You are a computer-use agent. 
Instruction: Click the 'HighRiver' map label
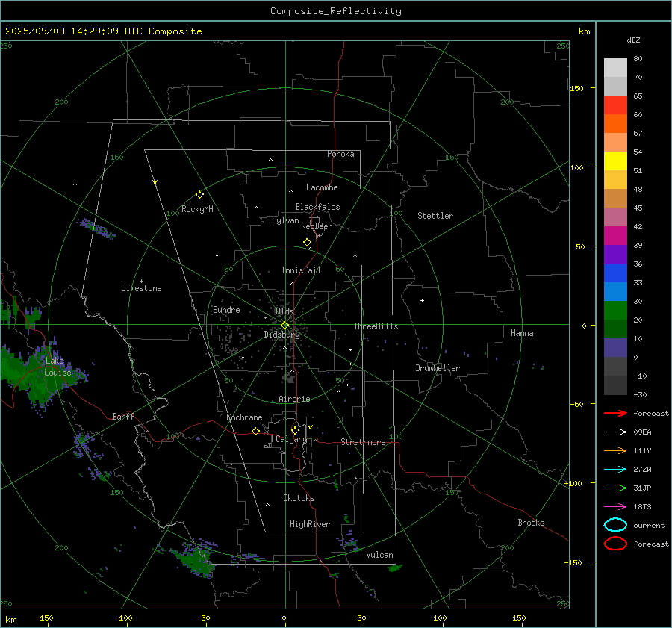(310, 524)
